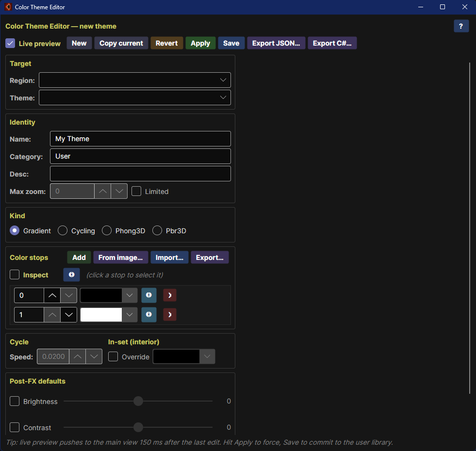Click the stop 1 position value field
This screenshot has height=451, width=476.
point(29,315)
